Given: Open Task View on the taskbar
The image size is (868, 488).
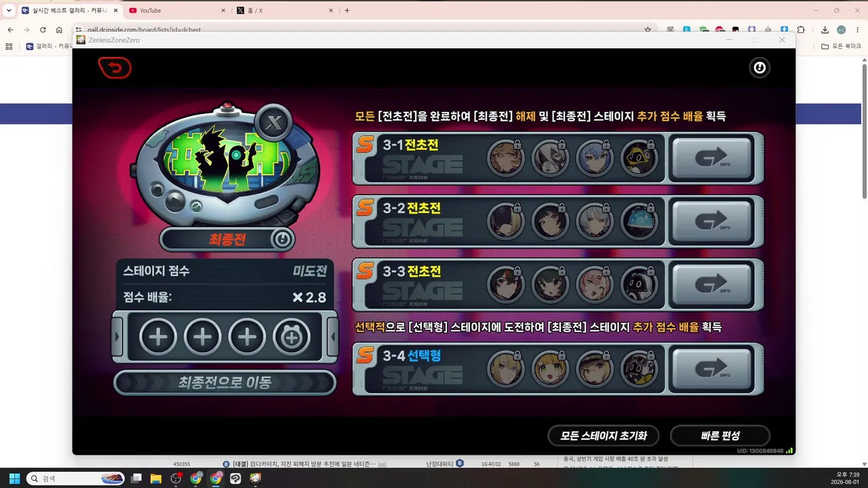Looking at the screenshot, I should tap(136, 479).
